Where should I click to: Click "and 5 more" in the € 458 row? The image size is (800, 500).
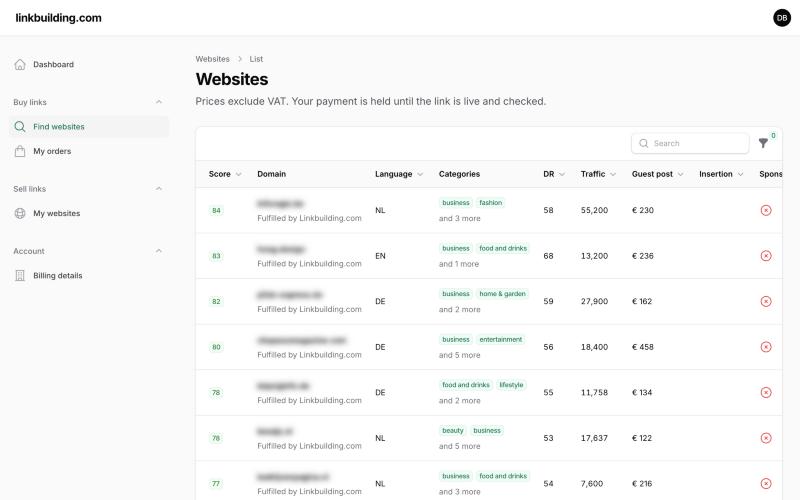(x=459, y=355)
